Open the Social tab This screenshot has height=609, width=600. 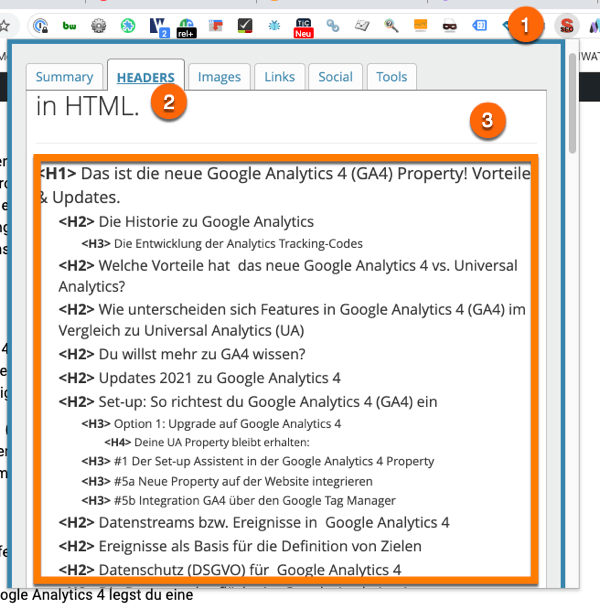tap(336, 77)
